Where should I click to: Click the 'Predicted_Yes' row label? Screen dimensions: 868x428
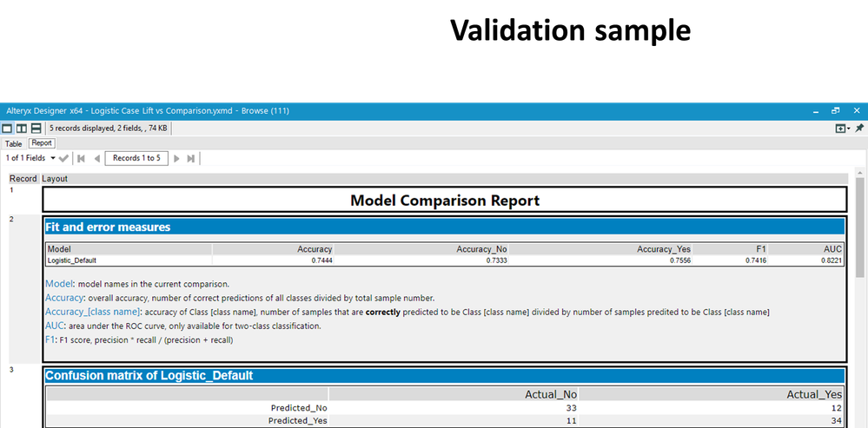pyautogui.click(x=298, y=421)
